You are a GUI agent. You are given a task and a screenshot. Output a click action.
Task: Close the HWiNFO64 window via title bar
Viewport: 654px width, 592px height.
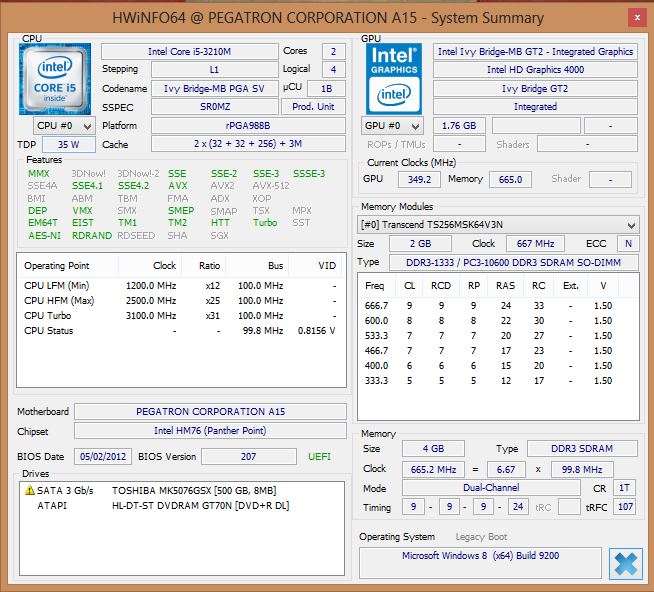pos(637,18)
